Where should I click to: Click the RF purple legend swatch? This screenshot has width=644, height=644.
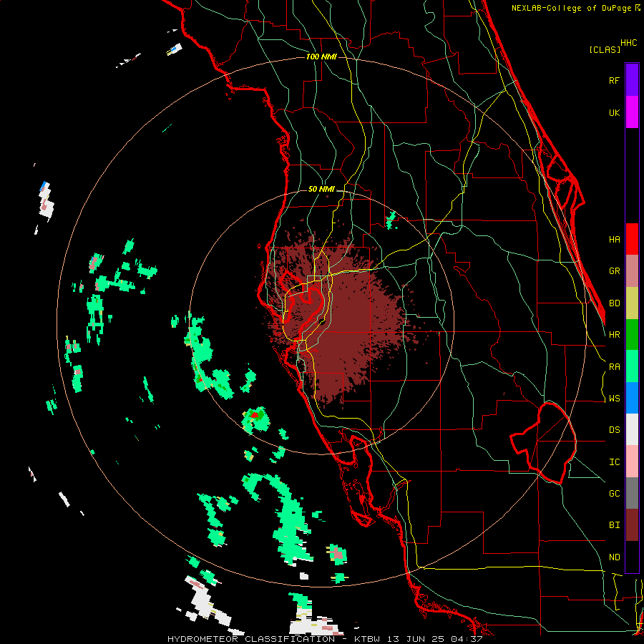pyautogui.click(x=632, y=80)
